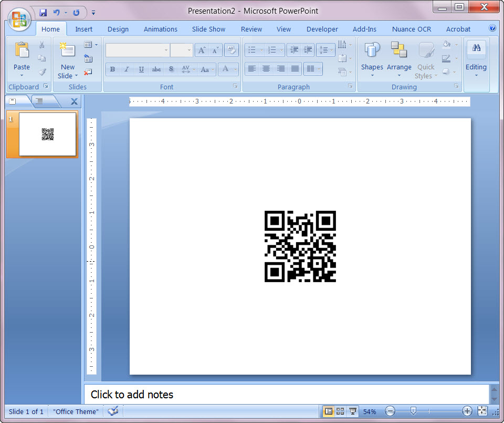Toggle italic formatting
The height and width of the screenshot is (423, 504).
[x=126, y=69]
